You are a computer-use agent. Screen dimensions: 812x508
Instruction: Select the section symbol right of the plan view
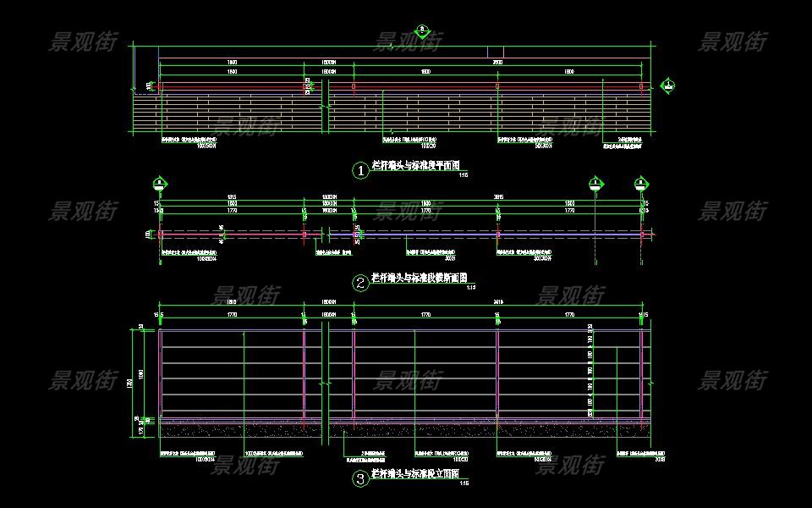pyautogui.click(x=668, y=86)
